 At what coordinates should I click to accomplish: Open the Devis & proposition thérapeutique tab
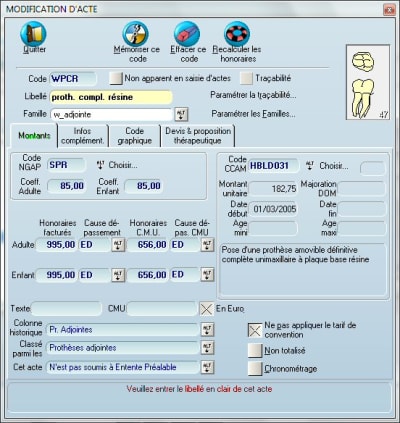pos(198,136)
